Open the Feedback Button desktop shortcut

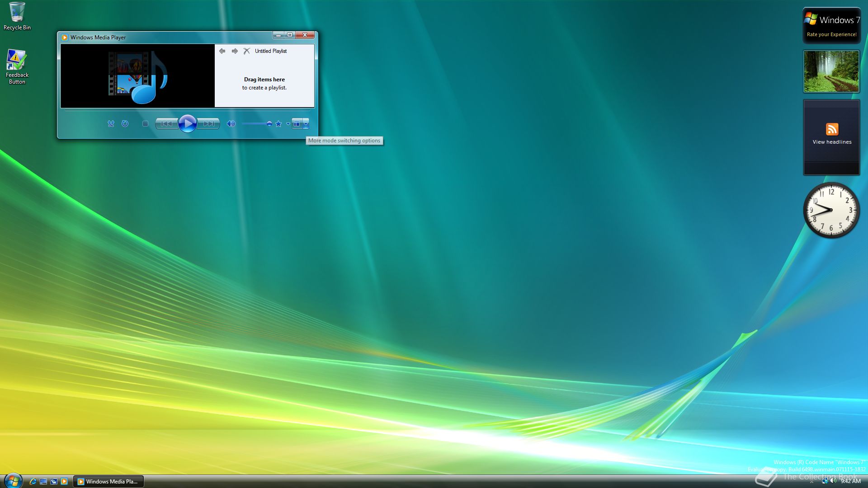[x=17, y=67]
